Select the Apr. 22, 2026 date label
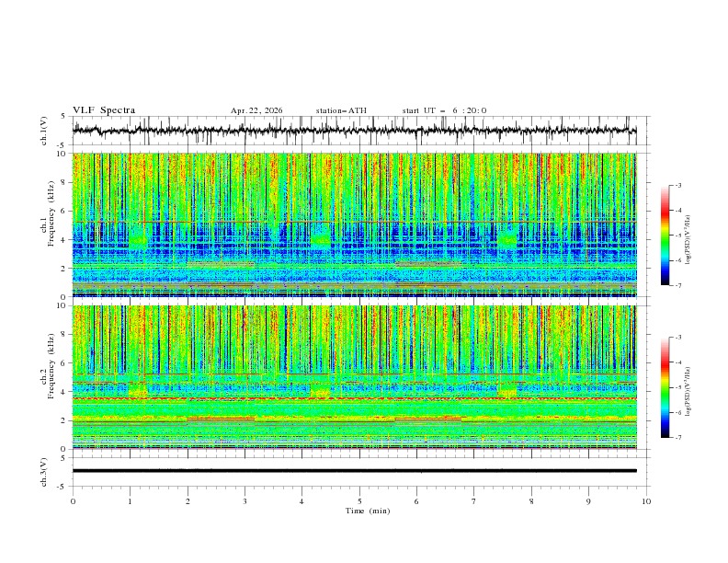The width and height of the screenshot is (728, 563). [256, 110]
